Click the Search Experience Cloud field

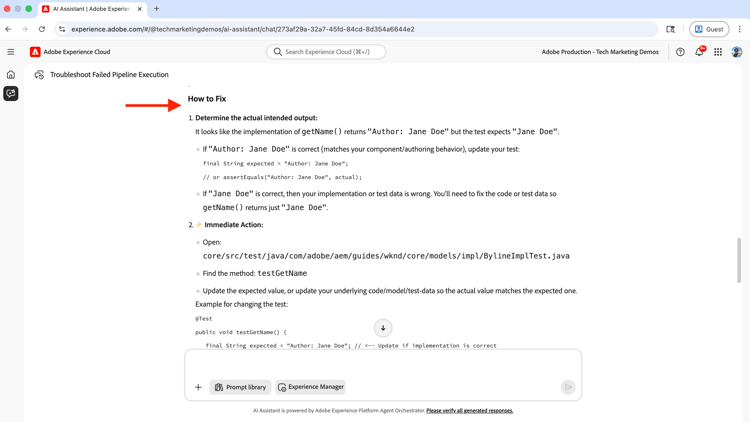326,52
